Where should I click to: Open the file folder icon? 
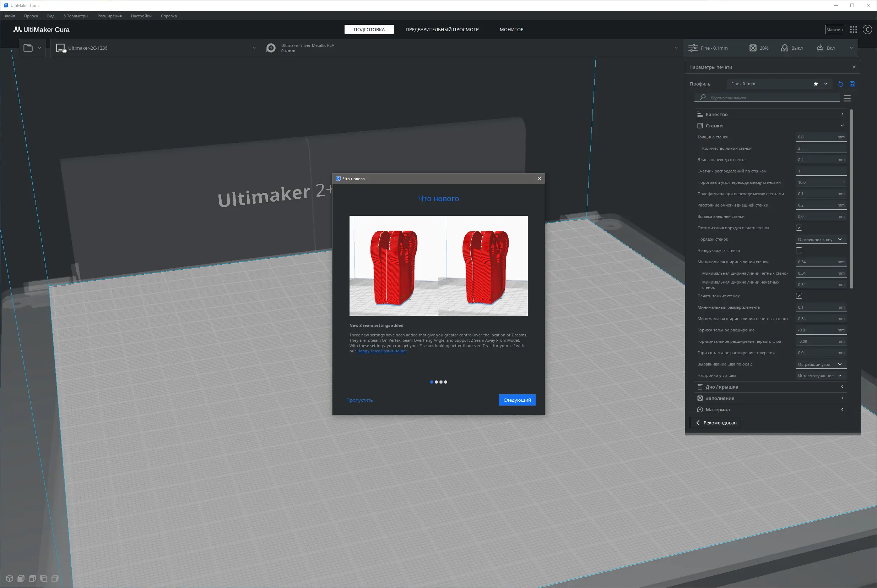click(28, 48)
